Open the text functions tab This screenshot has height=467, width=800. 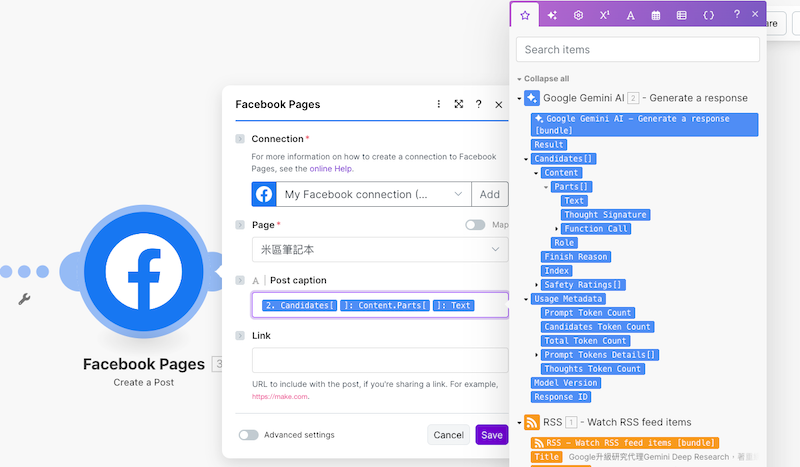[630, 15]
